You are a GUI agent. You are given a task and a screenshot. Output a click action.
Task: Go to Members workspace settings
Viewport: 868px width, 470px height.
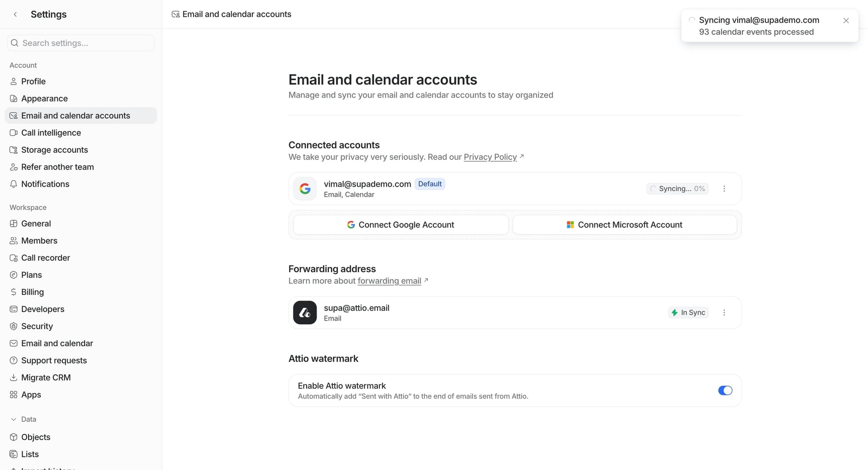pyautogui.click(x=39, y=241)
